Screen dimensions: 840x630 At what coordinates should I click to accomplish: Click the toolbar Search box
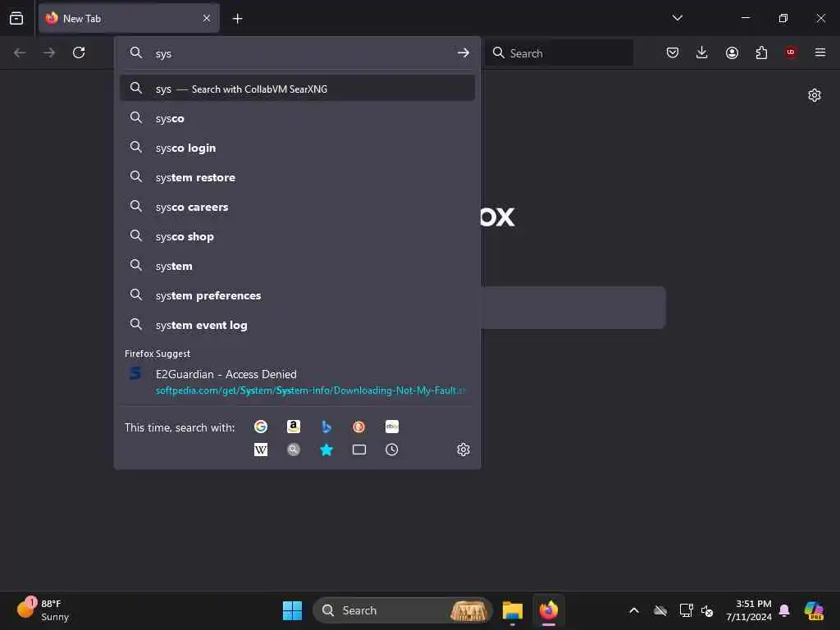pyautogui.click(x=559, y=53)
